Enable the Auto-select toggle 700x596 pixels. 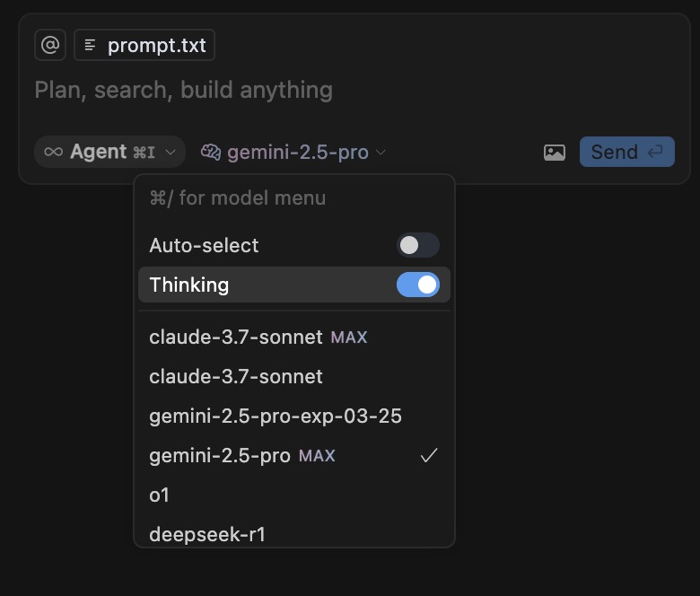[418, 245]
